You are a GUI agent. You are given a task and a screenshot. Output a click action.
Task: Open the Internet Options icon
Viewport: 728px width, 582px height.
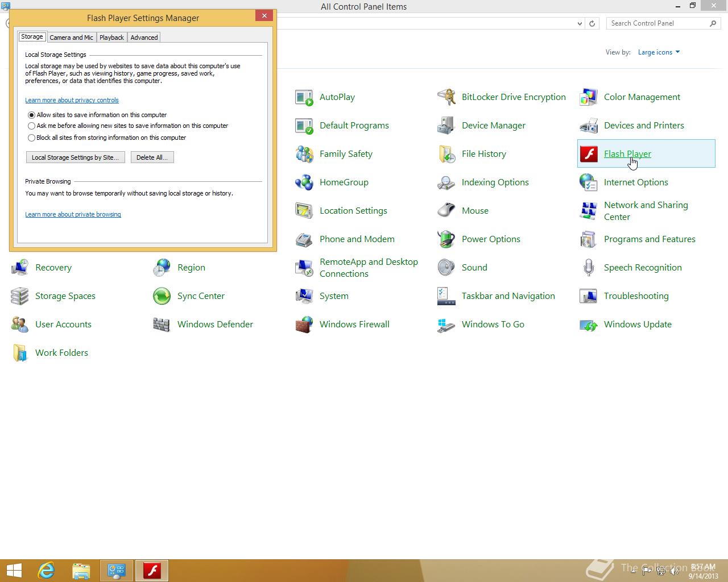coord(589,182)
